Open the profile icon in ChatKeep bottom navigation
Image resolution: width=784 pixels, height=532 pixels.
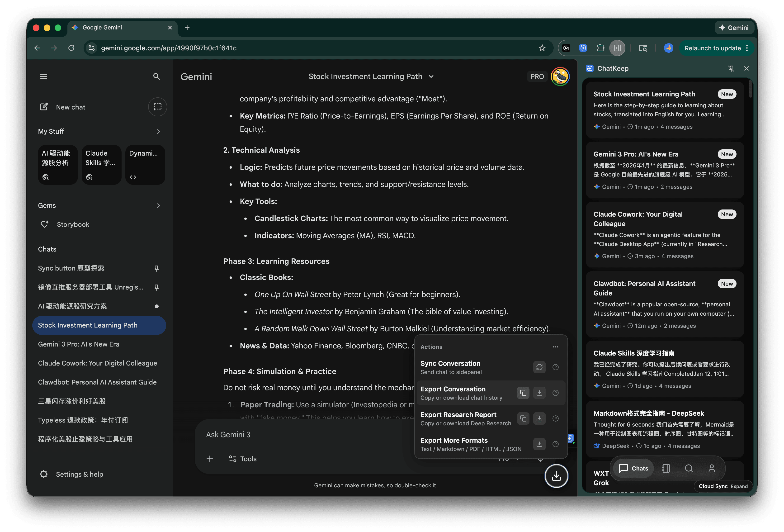point(712,468)
